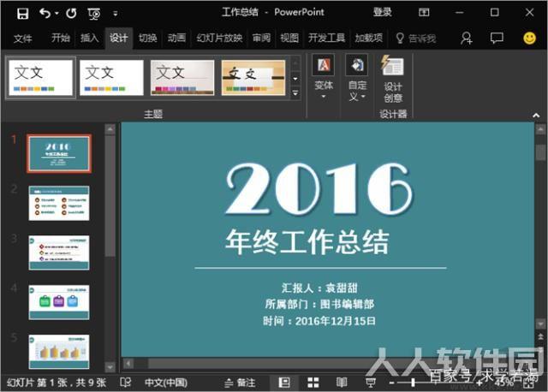Screen dimensions: 548x392
Task: Open the 自定义 customize dropdown
Action: [357, 78]
